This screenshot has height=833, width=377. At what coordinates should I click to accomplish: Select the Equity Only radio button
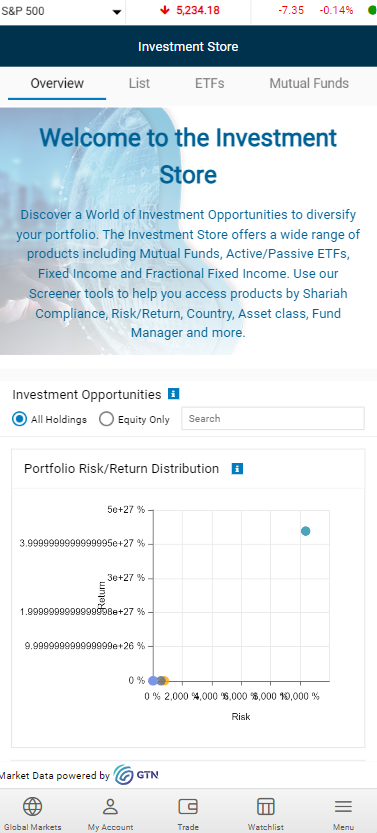106,419
